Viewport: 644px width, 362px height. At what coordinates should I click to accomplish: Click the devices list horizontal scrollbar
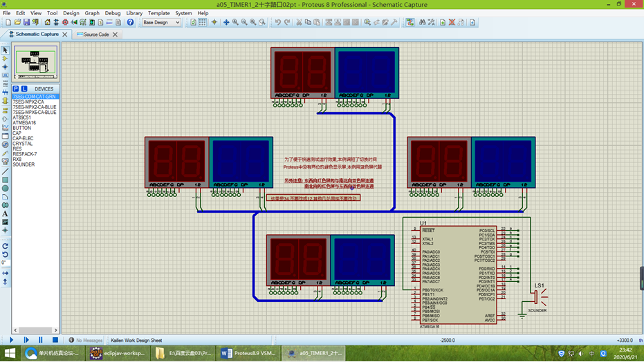click(x=35, y=330)
